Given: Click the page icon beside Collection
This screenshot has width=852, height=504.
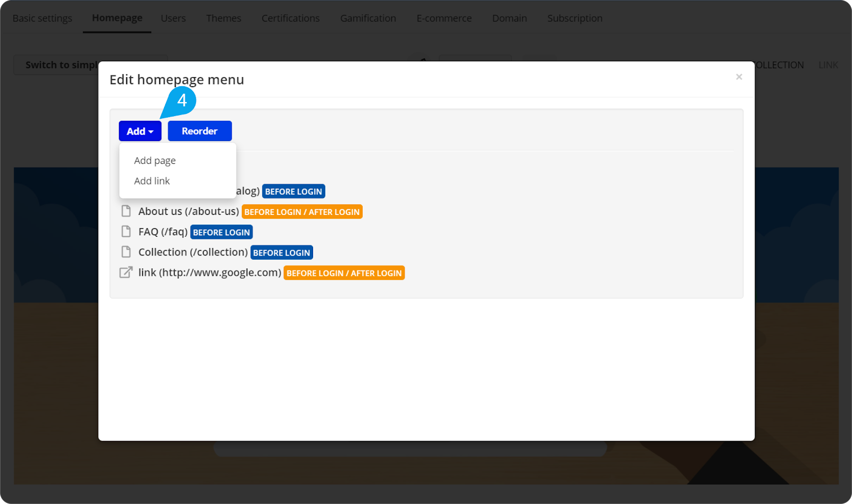Looking at the screenshot, I should tap(126, 252).
